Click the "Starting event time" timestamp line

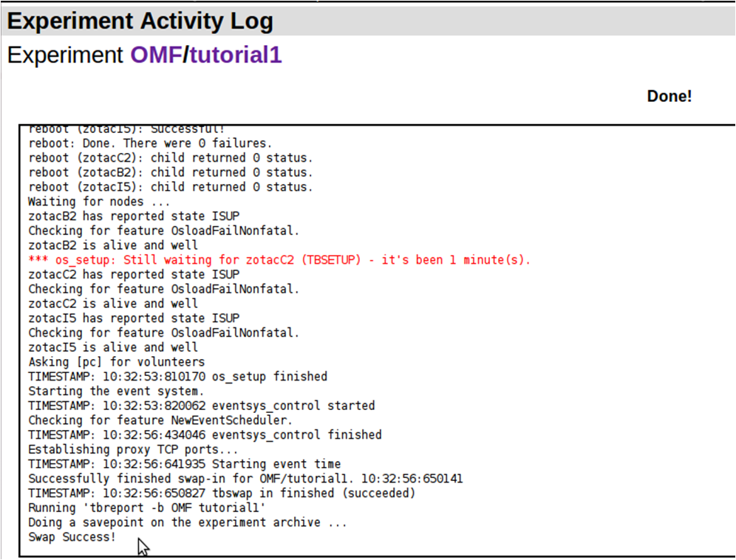[185, 463]
